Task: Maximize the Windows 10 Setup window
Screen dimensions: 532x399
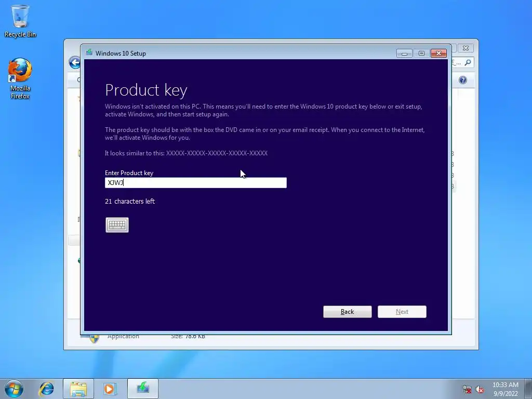Action: [421, 54]
